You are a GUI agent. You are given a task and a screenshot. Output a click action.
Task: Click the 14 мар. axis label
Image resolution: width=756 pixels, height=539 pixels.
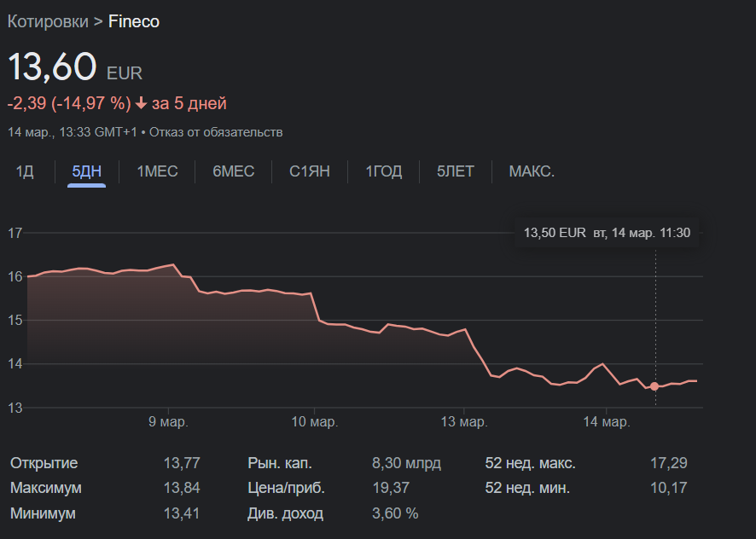click(x=606, y=422)
